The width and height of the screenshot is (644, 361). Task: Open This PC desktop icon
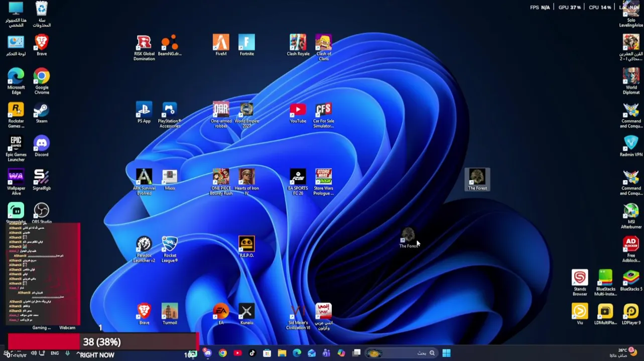click(x=16, y=15)
